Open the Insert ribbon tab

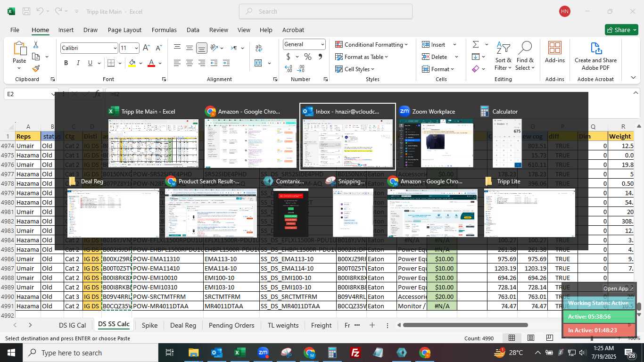pyautogui.click(x=66, y=30)
